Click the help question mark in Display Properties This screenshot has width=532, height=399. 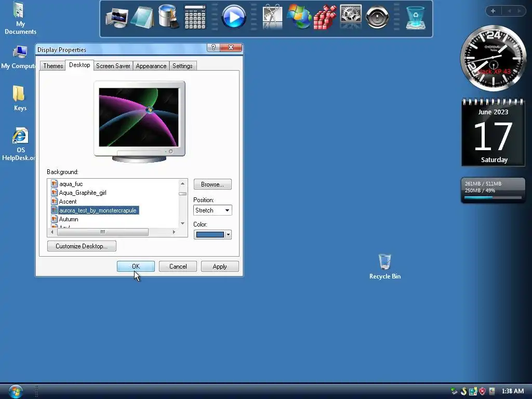214,47
